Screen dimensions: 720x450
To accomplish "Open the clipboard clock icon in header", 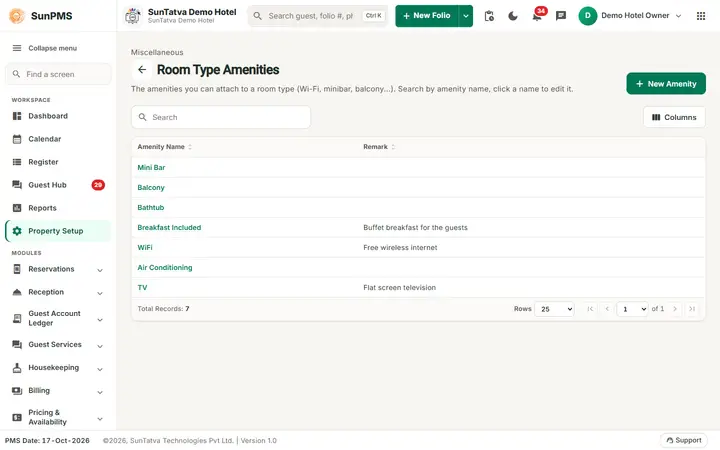I will pos(489,16).
